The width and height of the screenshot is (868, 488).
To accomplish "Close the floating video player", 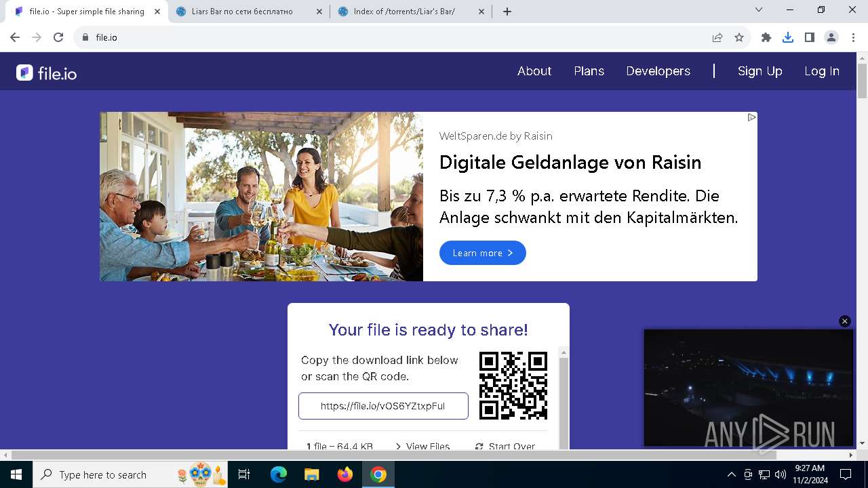I will 844,321.
